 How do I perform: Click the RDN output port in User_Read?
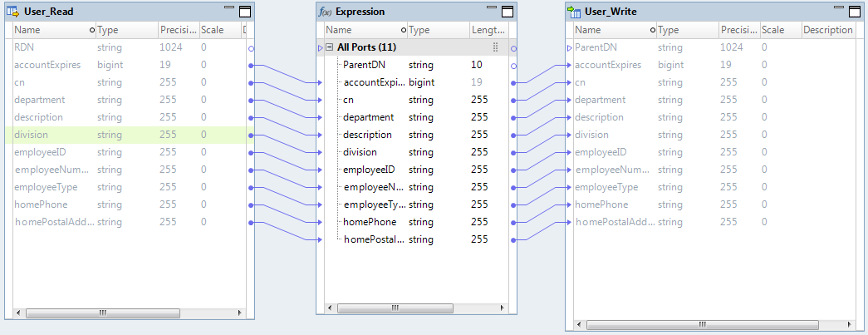[251, 48]
